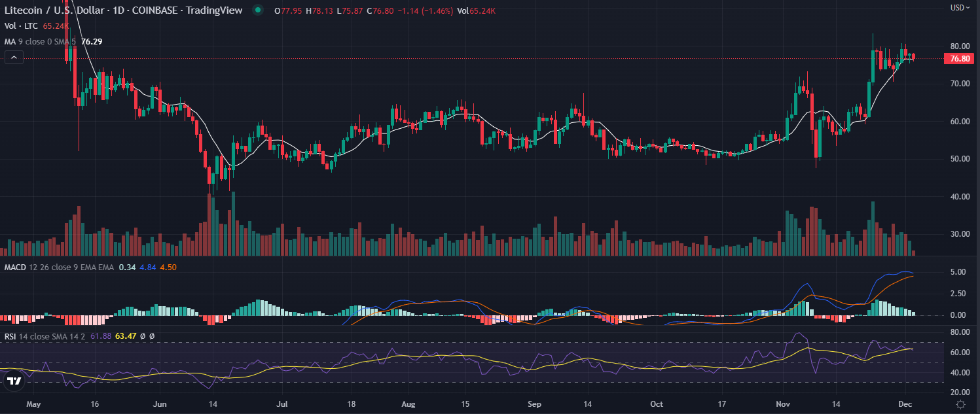Select the RSI 14 close indicator legend
The image size is (980, 414).
(46, 336)
